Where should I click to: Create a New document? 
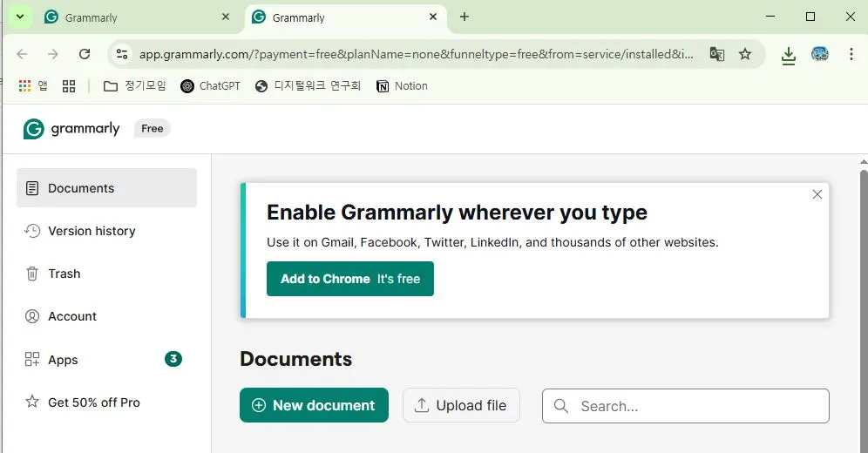click(x=314, y=405)
